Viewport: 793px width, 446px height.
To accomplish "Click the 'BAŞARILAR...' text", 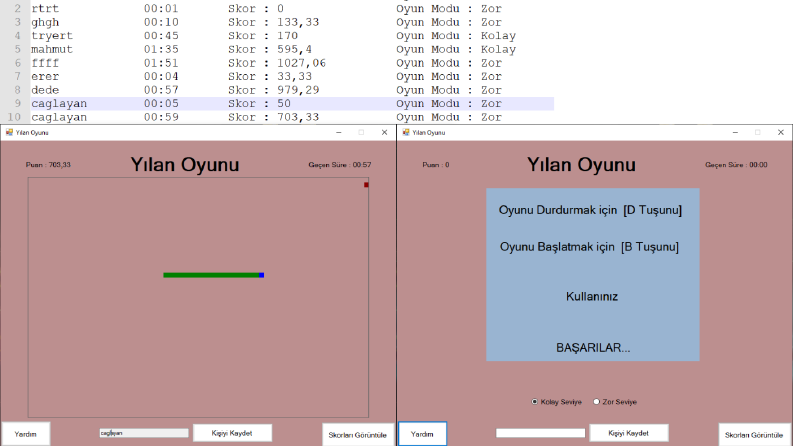I will click(x=593, y=348).
